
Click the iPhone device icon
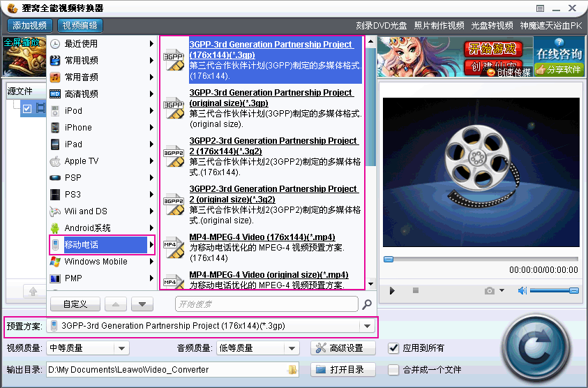(55, 128)
